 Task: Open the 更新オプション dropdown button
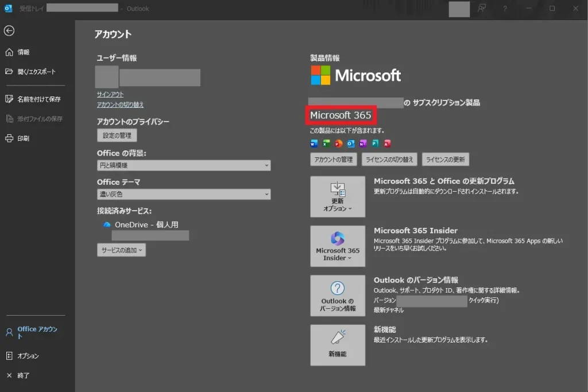[338, 197]
